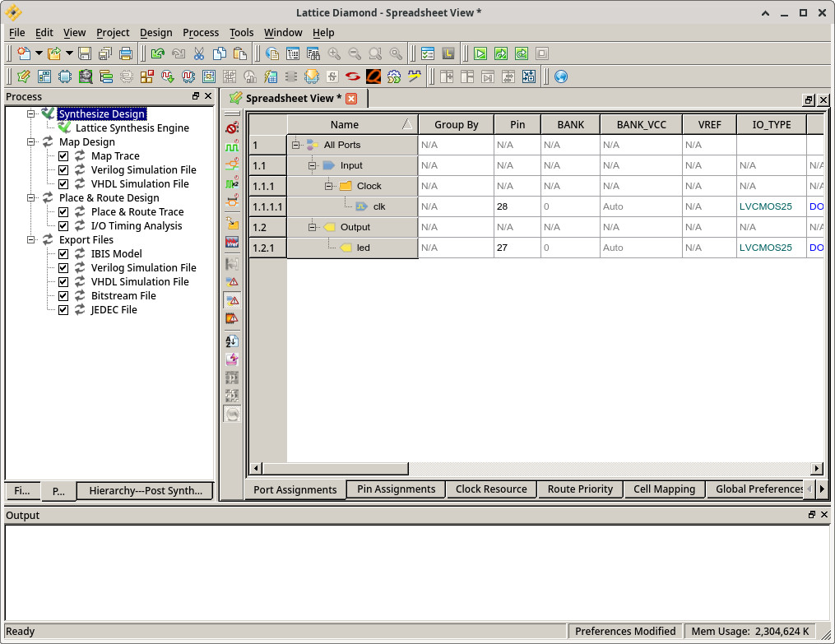Collapse the Place & Route Design node
This screenshot has height=644, width=835.
pos(31,197)
